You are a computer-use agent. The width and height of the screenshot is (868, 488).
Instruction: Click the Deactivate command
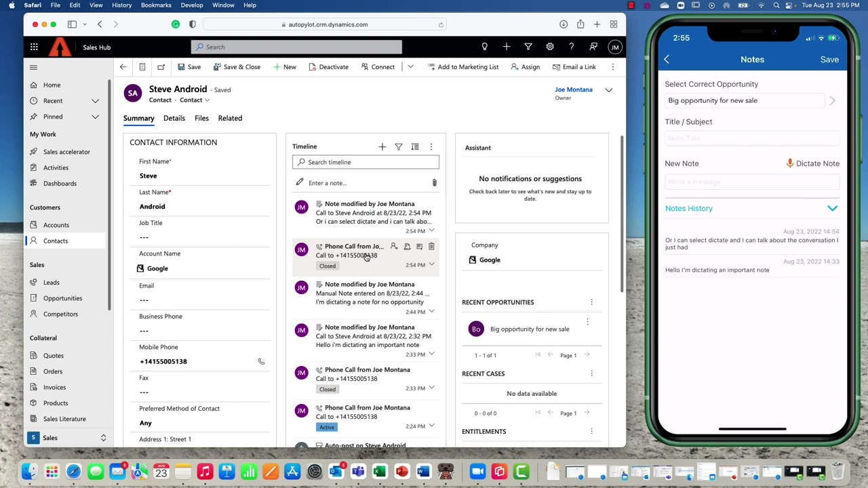coord(328,67)
